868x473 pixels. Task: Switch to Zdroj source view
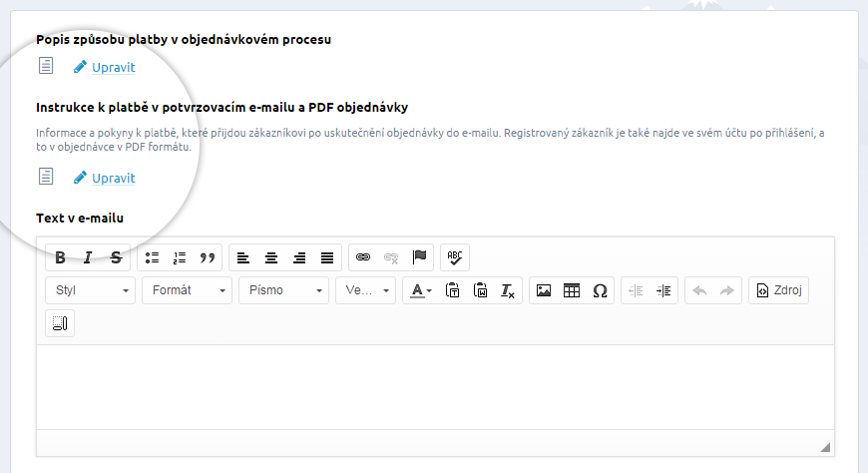point(779,290)
